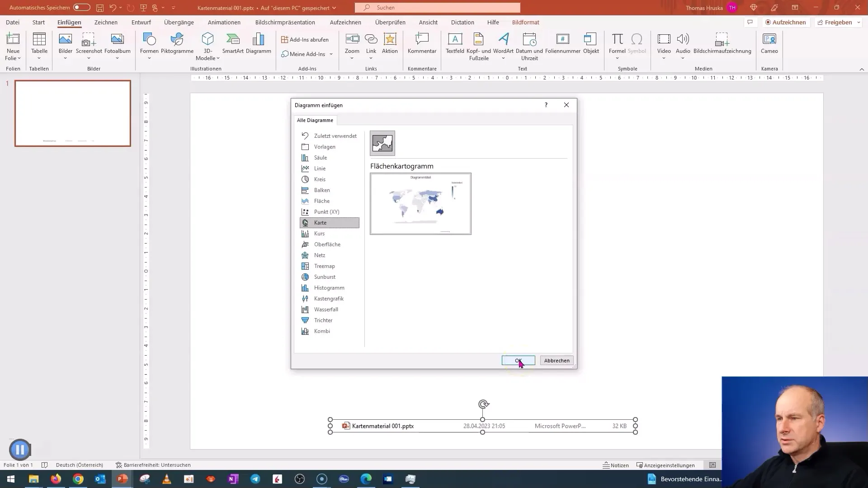Insert a Video from the Medien group
Screen dimensions: 868x488
coord(664,40)
